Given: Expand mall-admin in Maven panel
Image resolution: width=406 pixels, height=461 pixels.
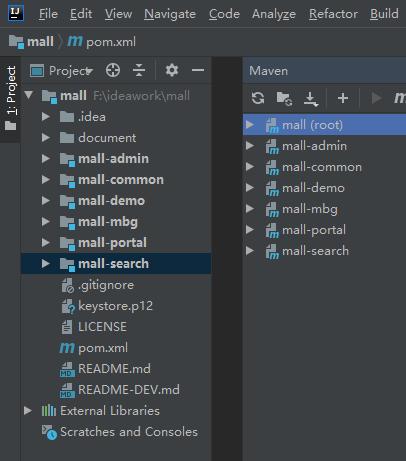Looking at the screenshot, I should [250, 146].
